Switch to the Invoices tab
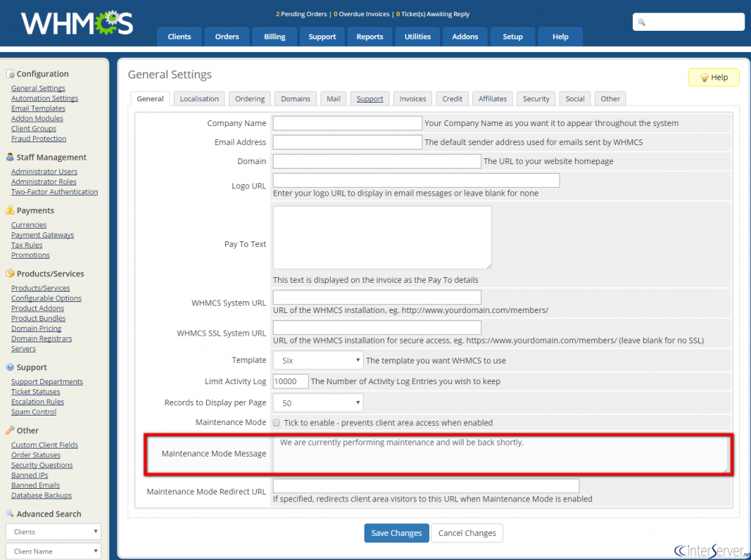This screenshot has width=751, height=560. coord(412,99)
